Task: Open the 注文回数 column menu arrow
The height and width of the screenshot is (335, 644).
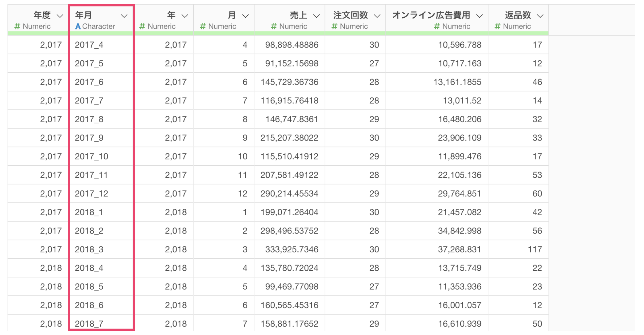Action: (377, 16)
